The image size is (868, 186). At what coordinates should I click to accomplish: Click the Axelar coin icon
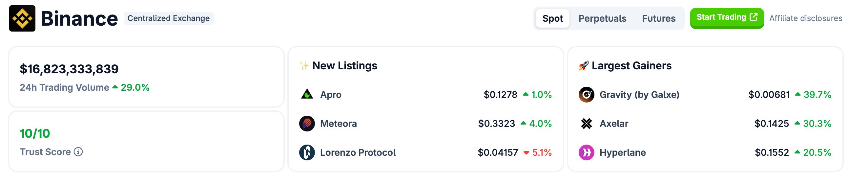point(586,124)
